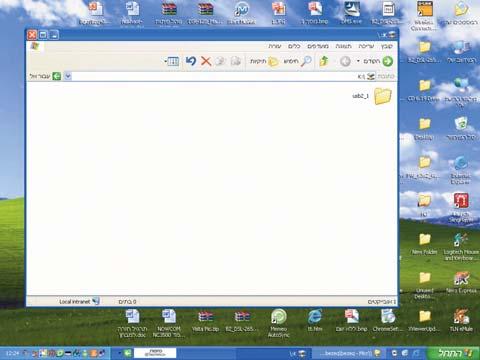Select the My Computer desktop icon
480x360 pixels.
pyautogui.click(x=461, y=52)
